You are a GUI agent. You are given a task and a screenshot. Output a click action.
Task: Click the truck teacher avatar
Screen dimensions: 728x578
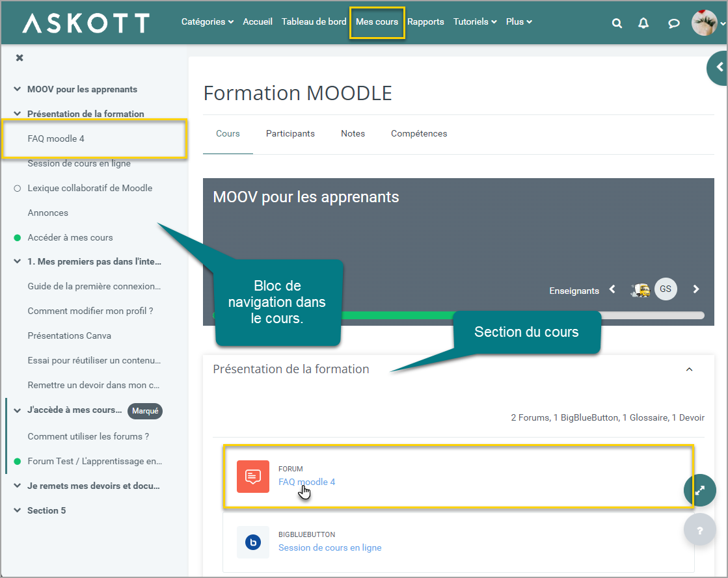pyautogui.click(x=640, y=290)
